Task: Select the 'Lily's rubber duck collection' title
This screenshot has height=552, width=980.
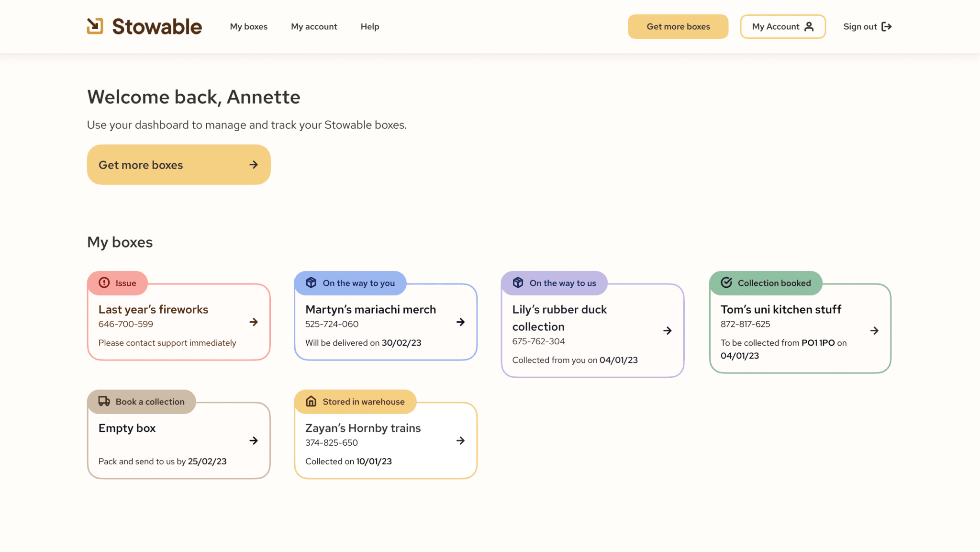Action: click(559, 318)
